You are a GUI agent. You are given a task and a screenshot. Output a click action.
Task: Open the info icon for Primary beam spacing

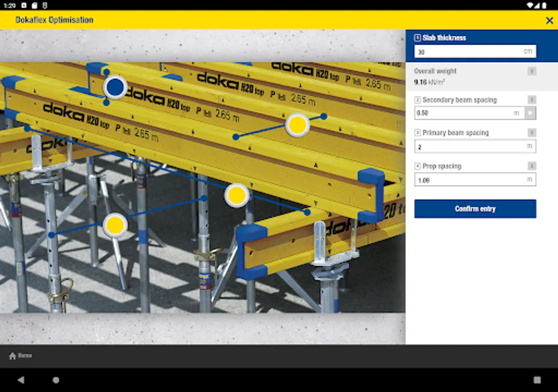532,133
